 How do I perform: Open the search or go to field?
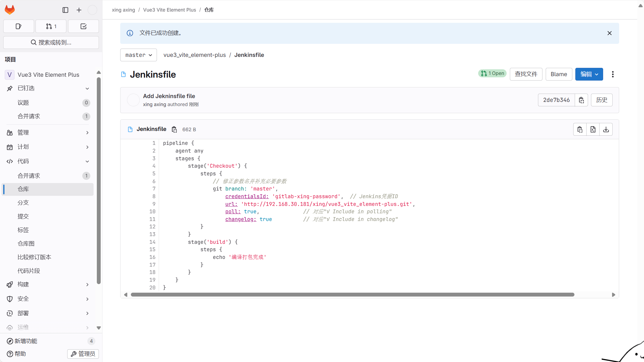(x=51, y=42)
